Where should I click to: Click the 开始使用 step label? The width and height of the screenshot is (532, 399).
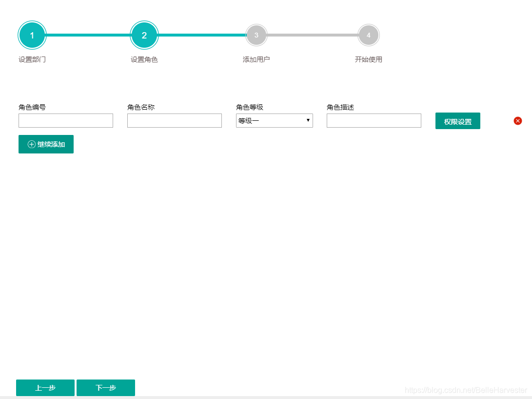369,59
